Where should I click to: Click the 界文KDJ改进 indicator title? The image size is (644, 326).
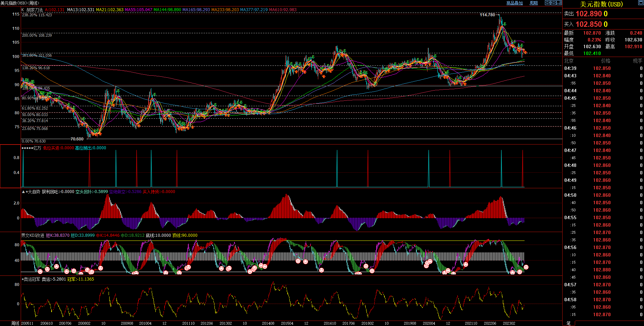(x=33, y=235)
